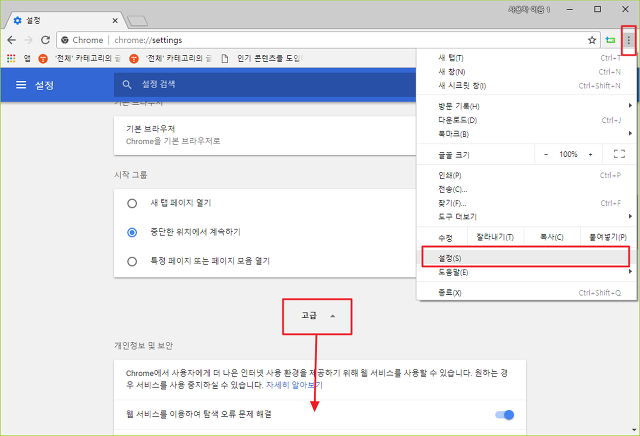
Task: Click the browser back arrow
Action: tap(11, 40)
